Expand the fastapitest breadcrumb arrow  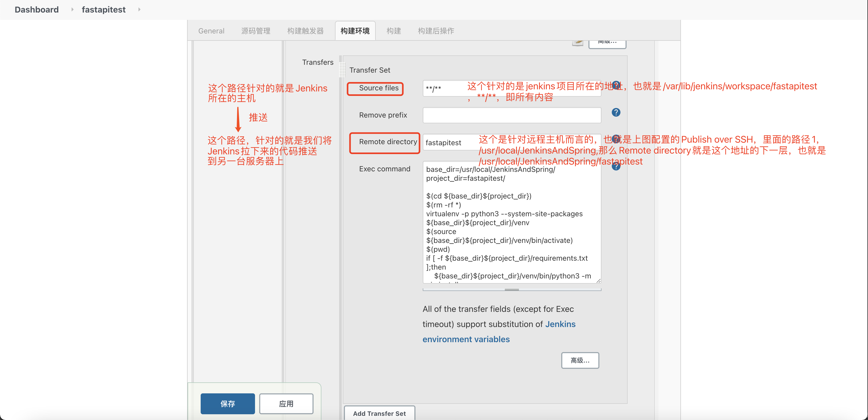pyautogui.click(x=139, y=9)
